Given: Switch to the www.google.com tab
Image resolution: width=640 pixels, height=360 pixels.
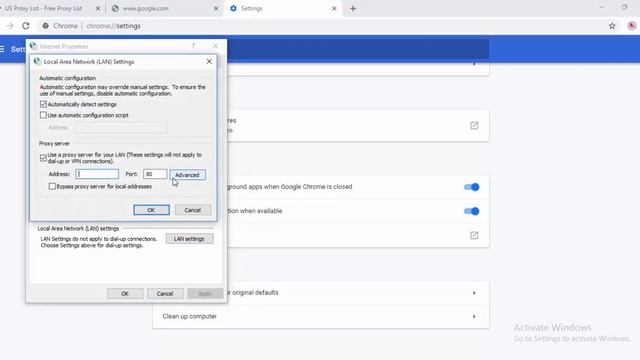Looking at the screenshot, I should click(x=164, y=9).
